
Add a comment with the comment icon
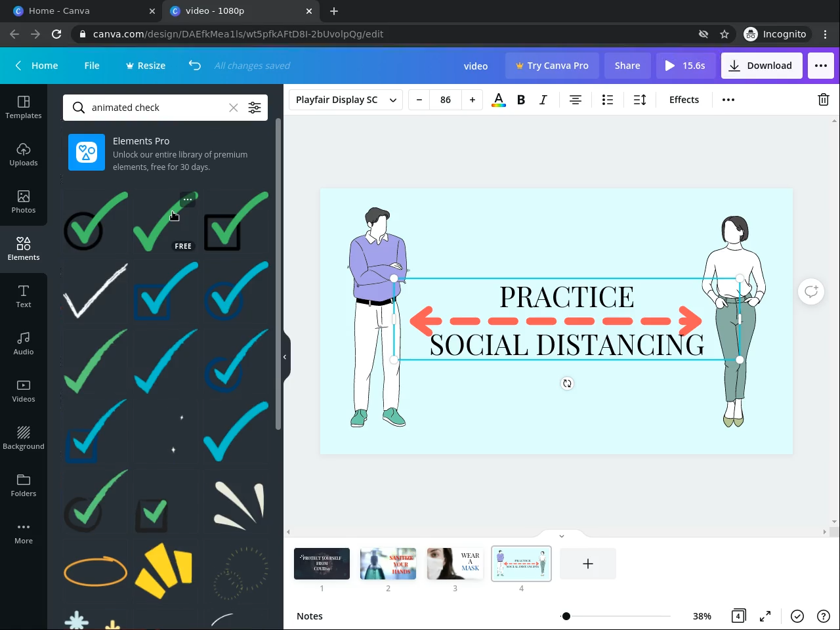point(811,291)
